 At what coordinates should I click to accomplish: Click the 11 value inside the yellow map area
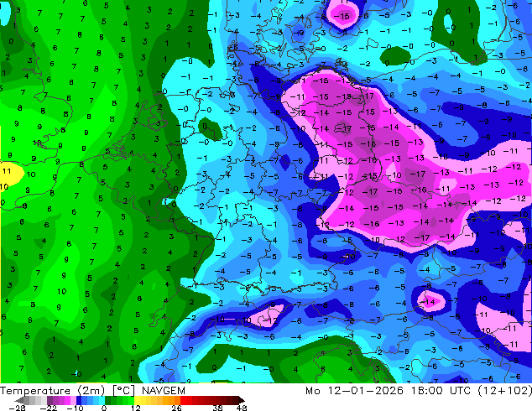(7, 171)
